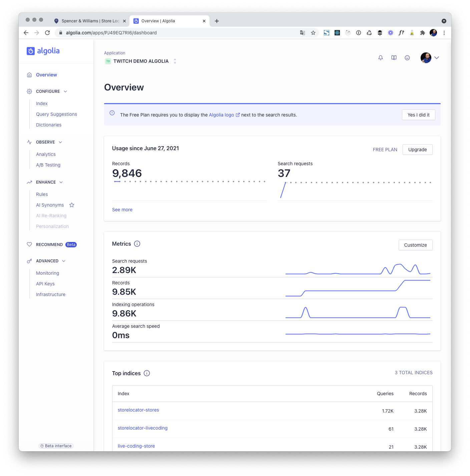
Task: Click the FREE PLAN label
Action: pos(385,150)
